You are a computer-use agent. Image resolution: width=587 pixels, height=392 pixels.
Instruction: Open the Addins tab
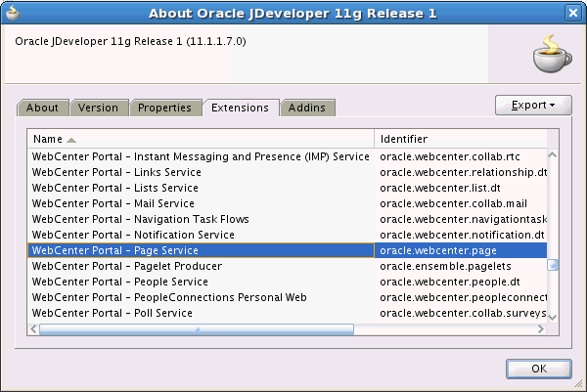(x=307, y=108)
